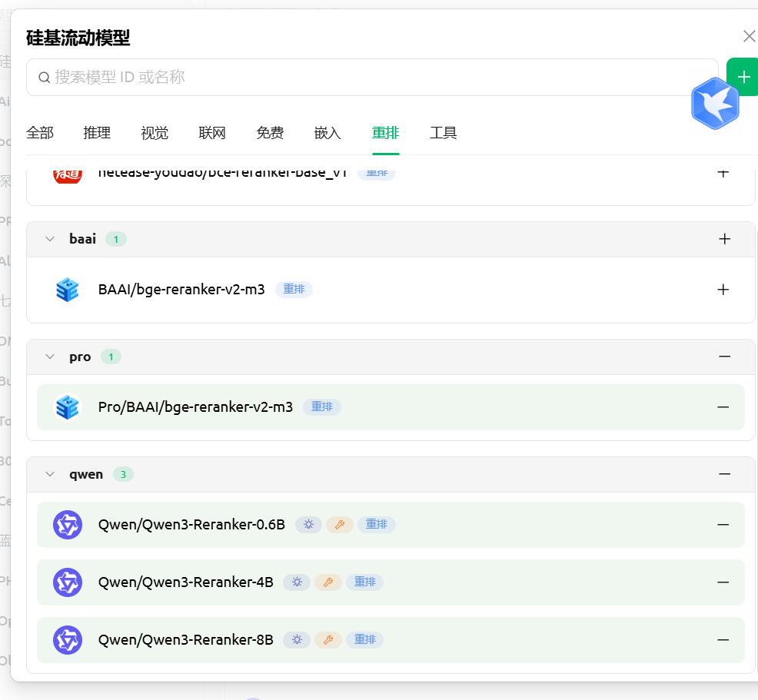Click count badge 3 beside qwen

pos(123,474)
